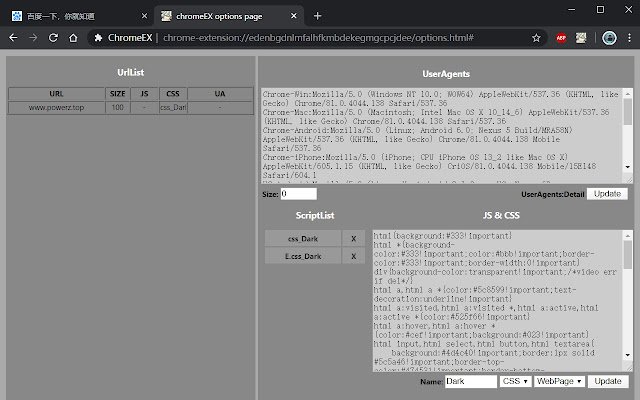Click JS & CSS textarea scroll-down arrow
The image size is (640, 400).
tap(628, 355)
